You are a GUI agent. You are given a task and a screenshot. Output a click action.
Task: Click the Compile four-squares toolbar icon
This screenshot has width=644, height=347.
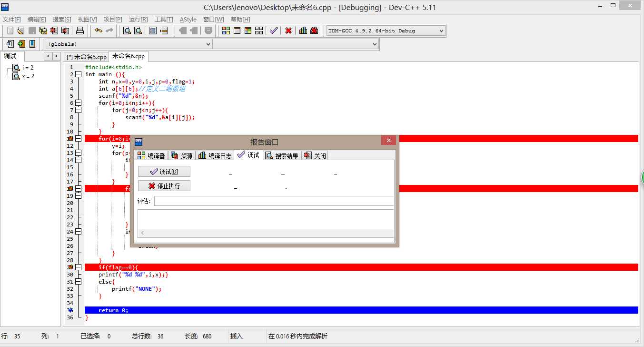coord(226,31)
